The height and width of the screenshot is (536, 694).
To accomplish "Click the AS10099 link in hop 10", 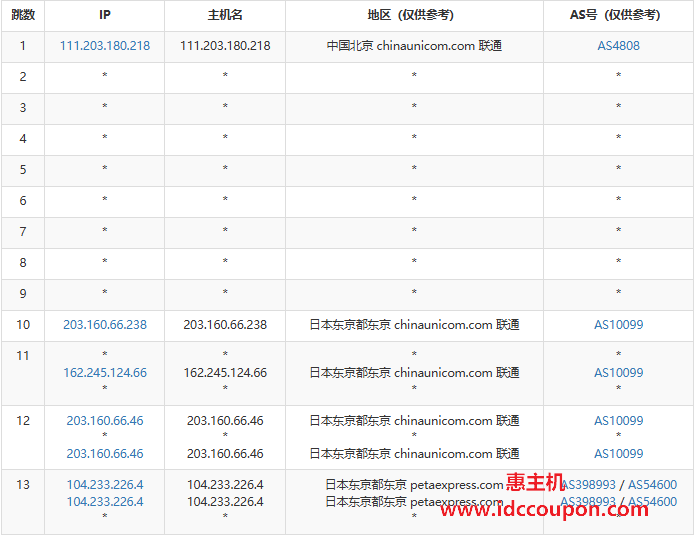I will pyautogui.click(x=618, y=324).
